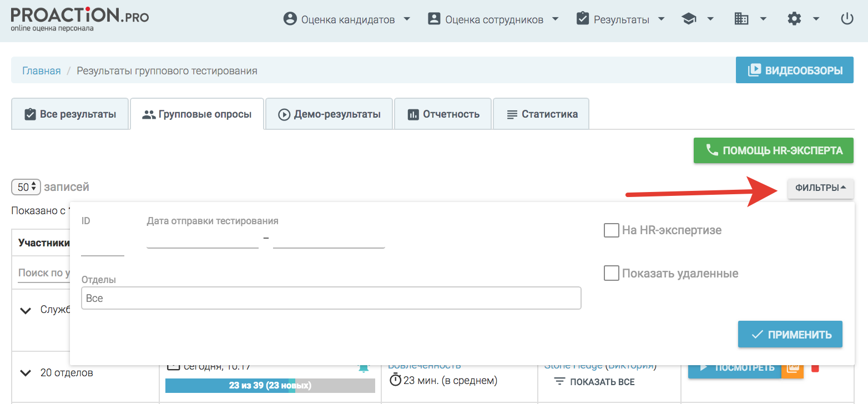868x404 pixels.
Task: Open the Отделы selector showing Все
Action: point(331,298)
